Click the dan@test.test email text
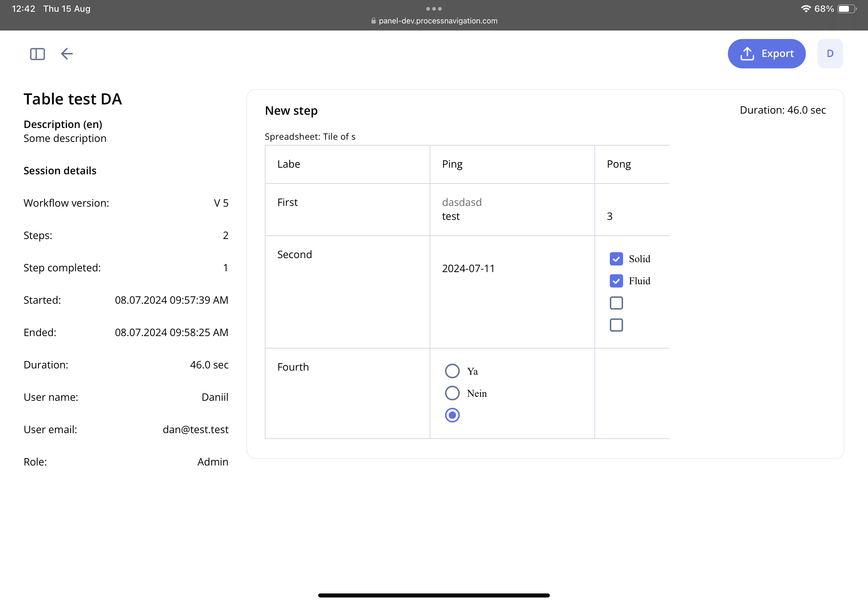Screen dimensions: 868x603 [x=195, y=429]
